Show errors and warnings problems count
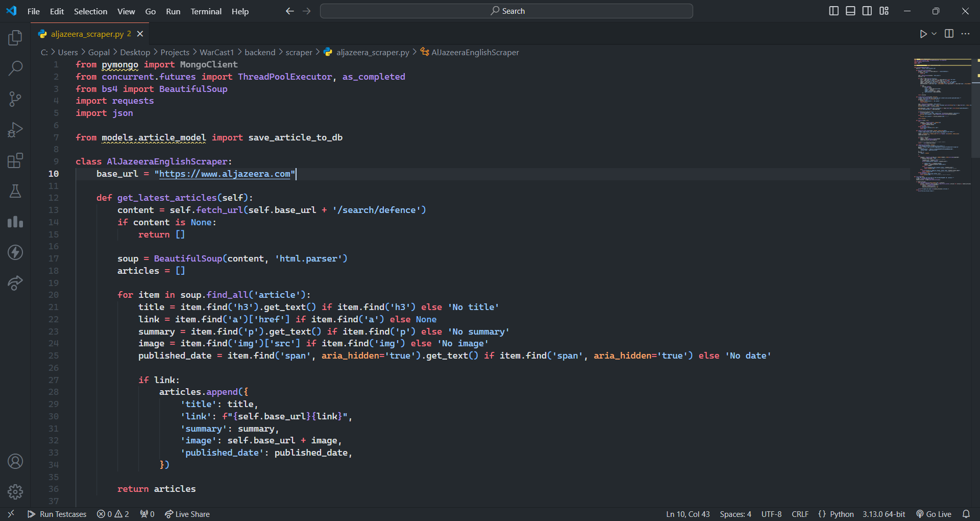 tap(113, 514)
